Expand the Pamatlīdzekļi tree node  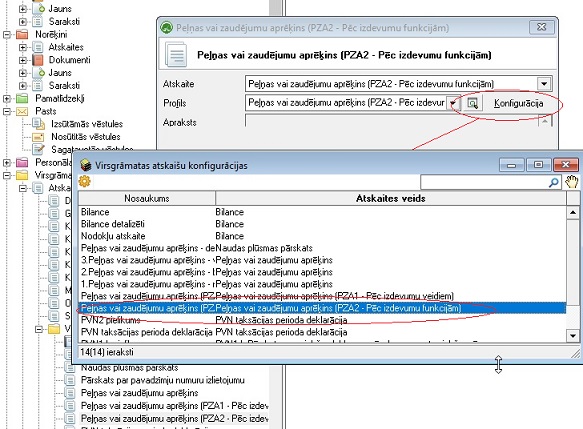(x=7, y=99)
